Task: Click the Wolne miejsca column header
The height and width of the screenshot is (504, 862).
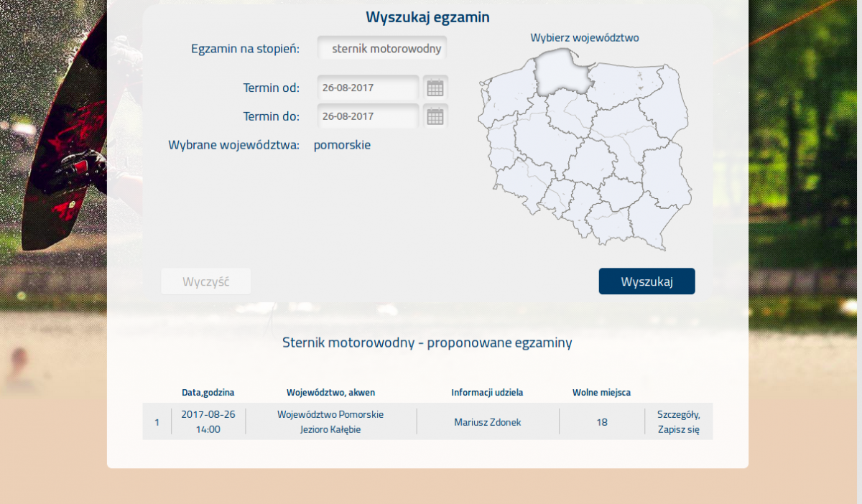Action: (602, 393)
